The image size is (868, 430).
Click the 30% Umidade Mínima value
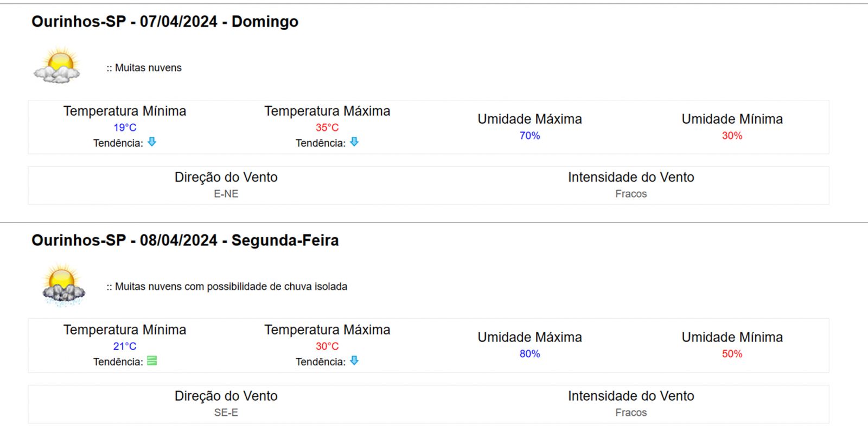732,136
